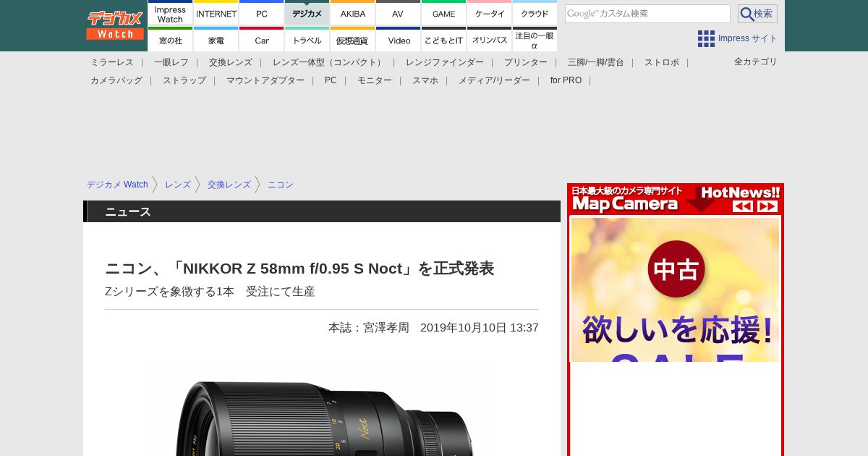Focus the Google custom search field

(647, 14)
